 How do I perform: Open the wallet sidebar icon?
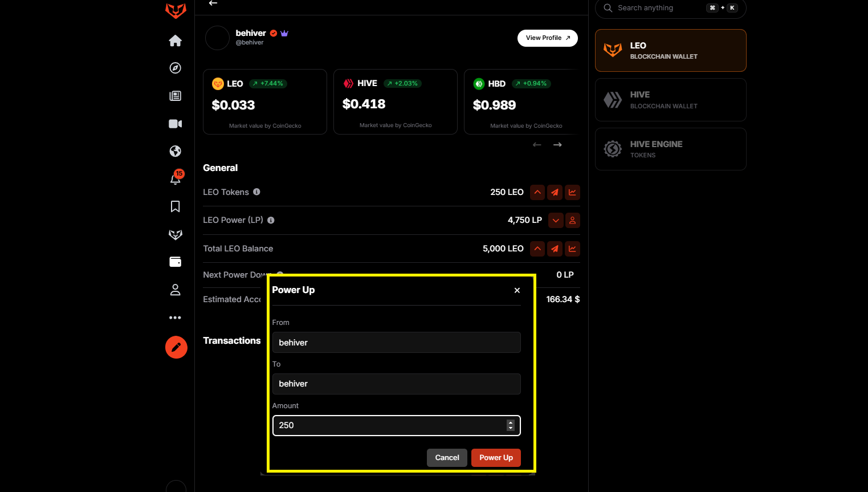point(176,262)
